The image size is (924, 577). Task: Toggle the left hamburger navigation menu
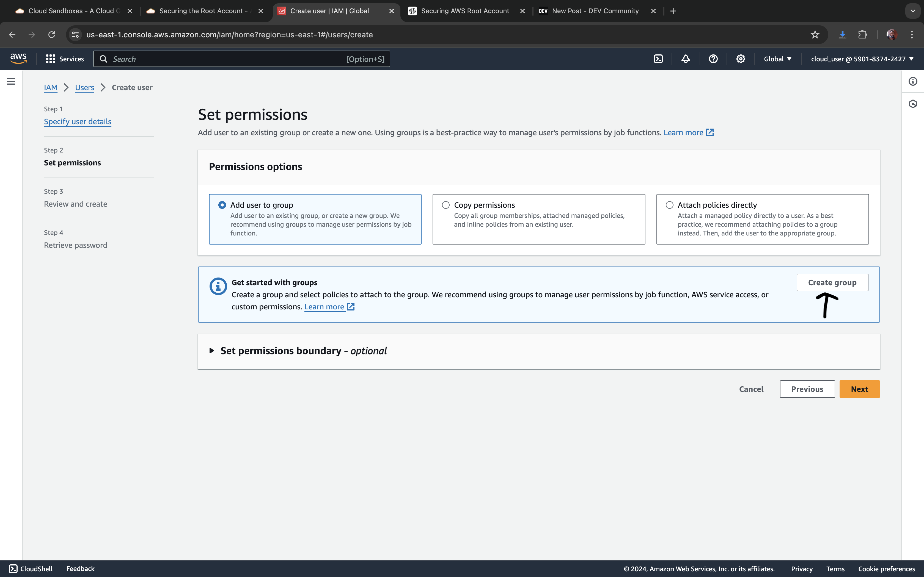click(x=11, y=81)
